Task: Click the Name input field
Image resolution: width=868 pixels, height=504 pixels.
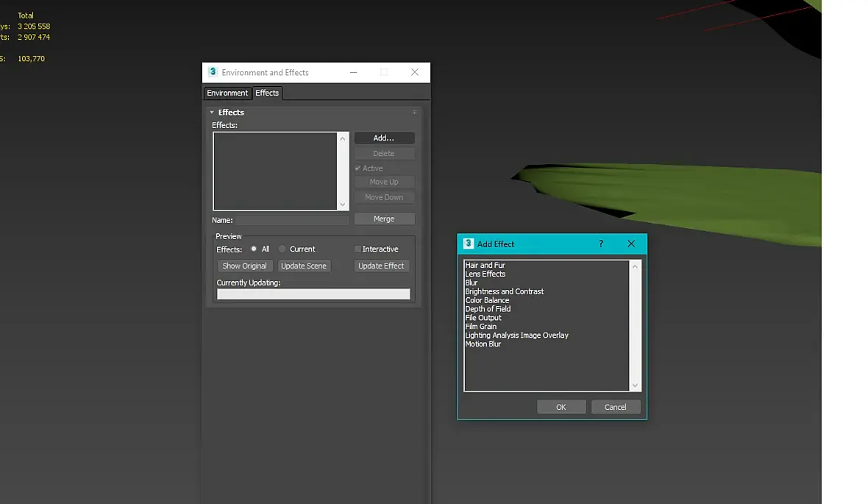Action: point(292,220)
